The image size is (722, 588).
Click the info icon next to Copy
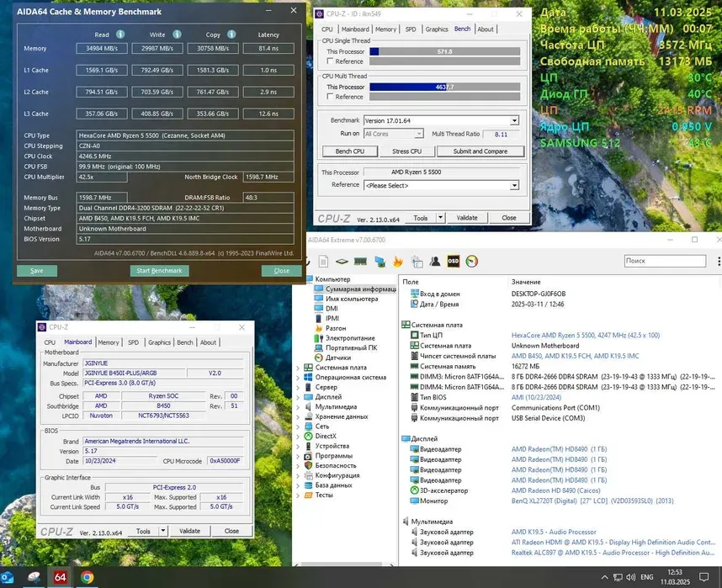231,34
